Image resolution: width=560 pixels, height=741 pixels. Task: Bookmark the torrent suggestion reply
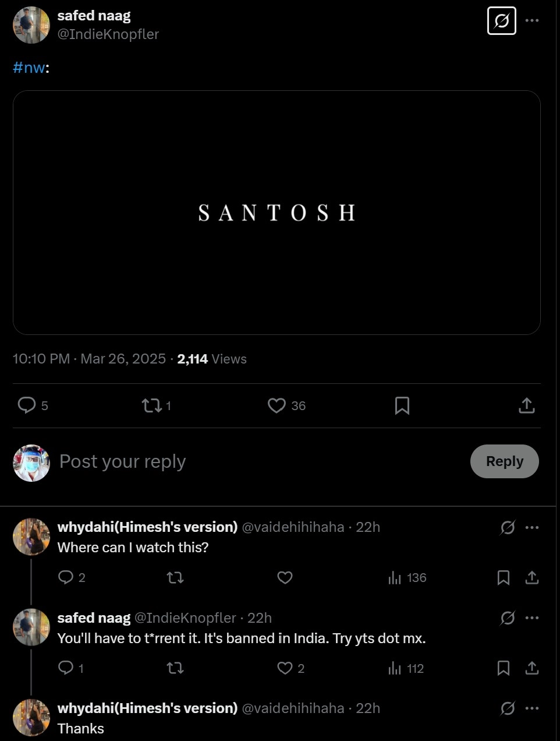(x=503, y=668)
